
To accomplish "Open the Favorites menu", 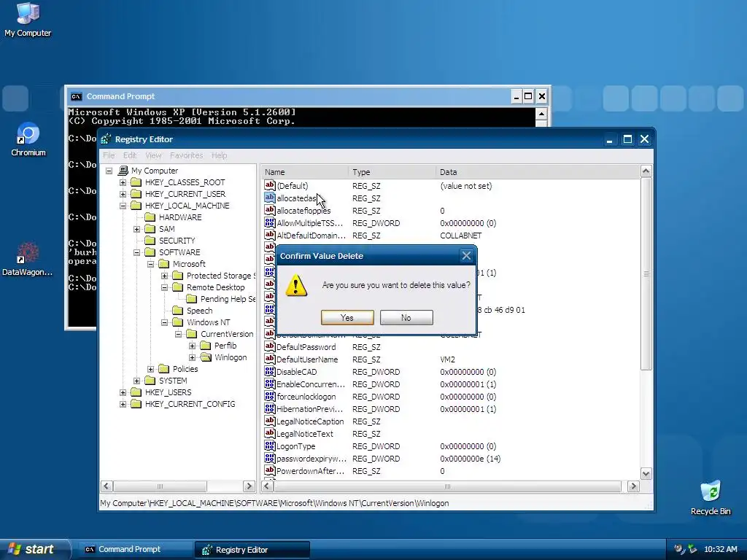I will coord(186,155).
